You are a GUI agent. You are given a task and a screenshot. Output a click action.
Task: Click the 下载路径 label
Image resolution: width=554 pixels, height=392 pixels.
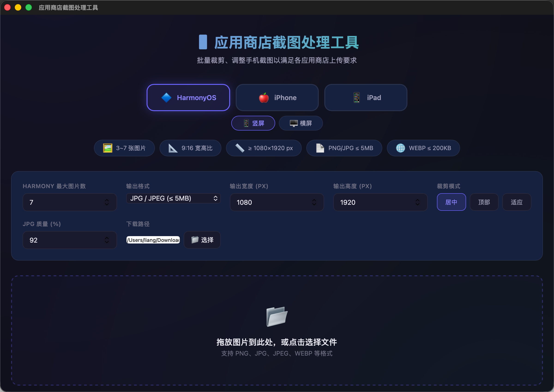coord(138,224)
